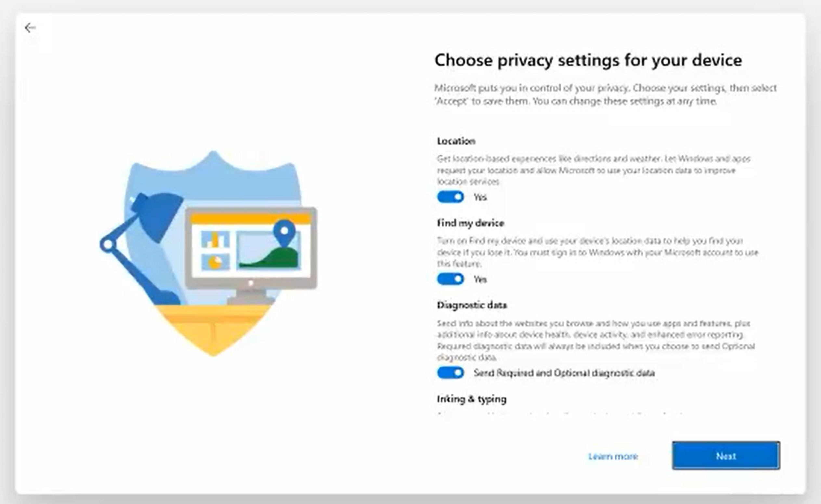The height and width of the screenshot is (504, 821).
Task: Click the Yes label beside Find my device toggle
Action: point(480,279)
